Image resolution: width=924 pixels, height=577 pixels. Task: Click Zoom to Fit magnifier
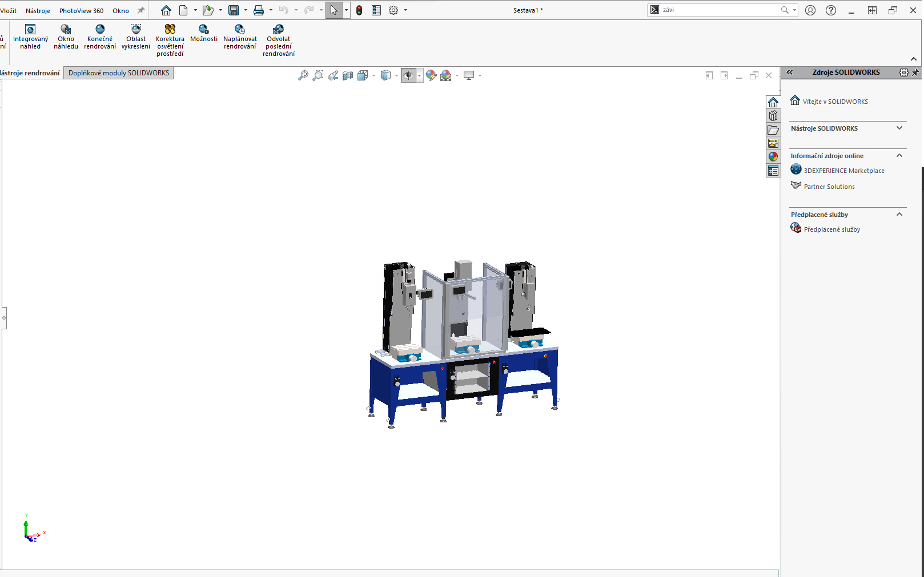click(x=303, y=75)
